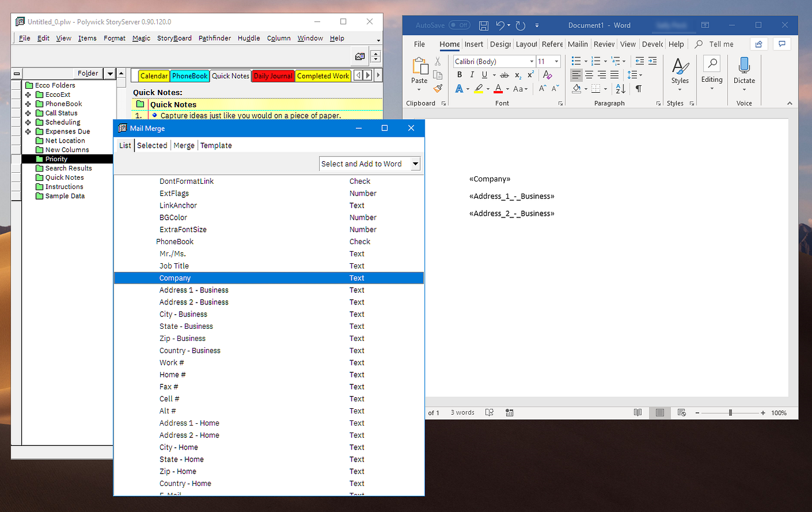
Task: Toggle Underline formatting in Word
Action: (x=484, y=75)
